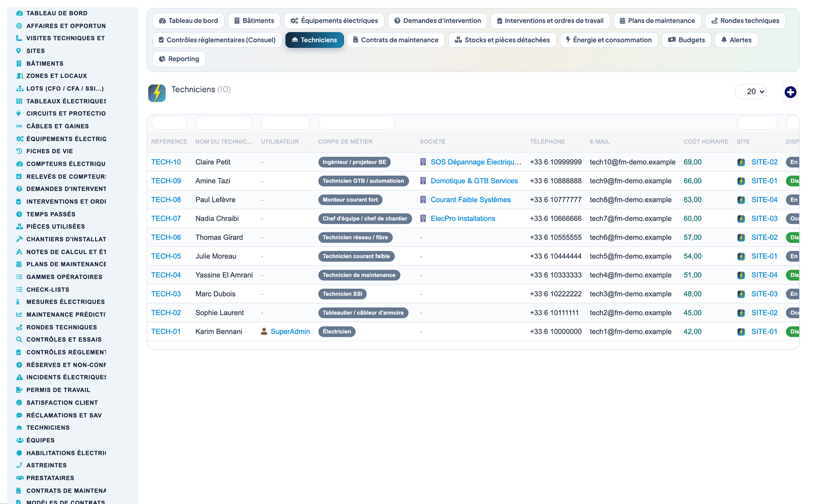Sort by the Coût horaire column header
Image resolution: width=815 pixels, height=504 pixels.
[x=706, y=142]
